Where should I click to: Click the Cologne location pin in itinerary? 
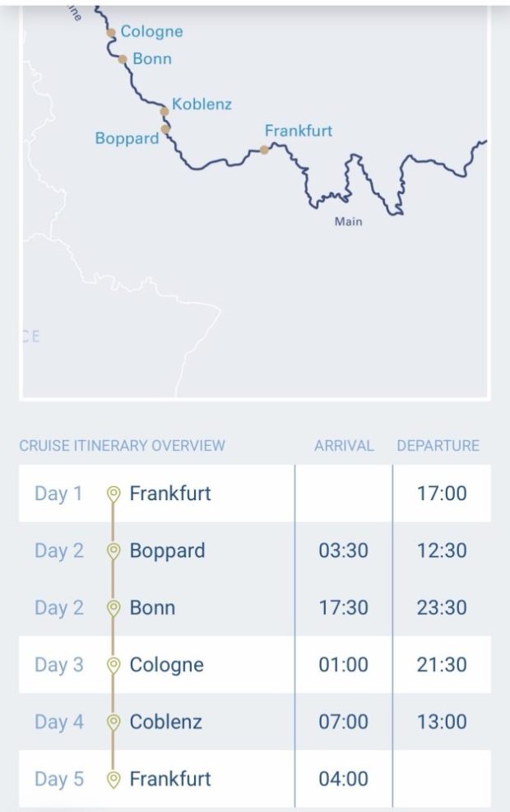click(x=114, y=665)
